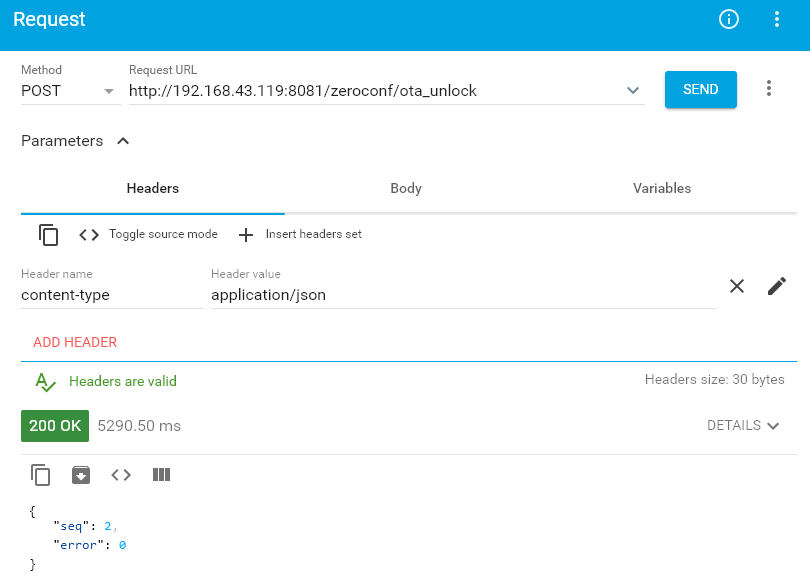Copy headers to clipboard icon
810x584 pixels.
(49, 235)
